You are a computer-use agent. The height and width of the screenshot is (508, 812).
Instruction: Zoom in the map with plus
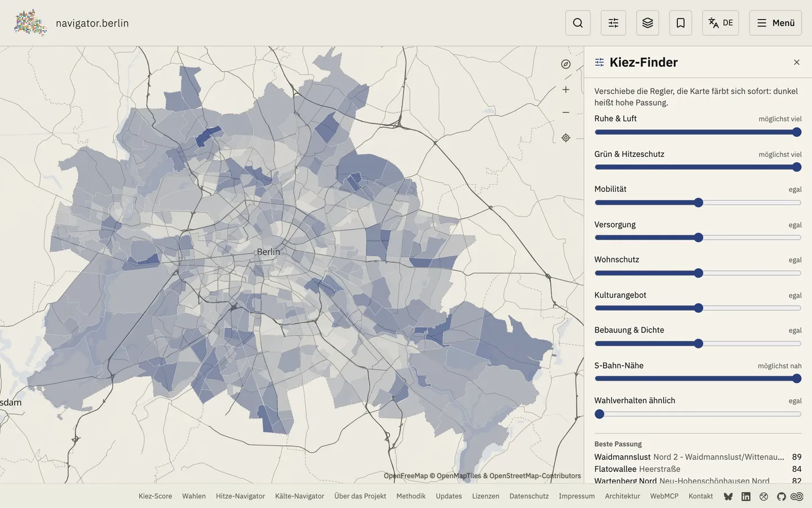[566, 90]
